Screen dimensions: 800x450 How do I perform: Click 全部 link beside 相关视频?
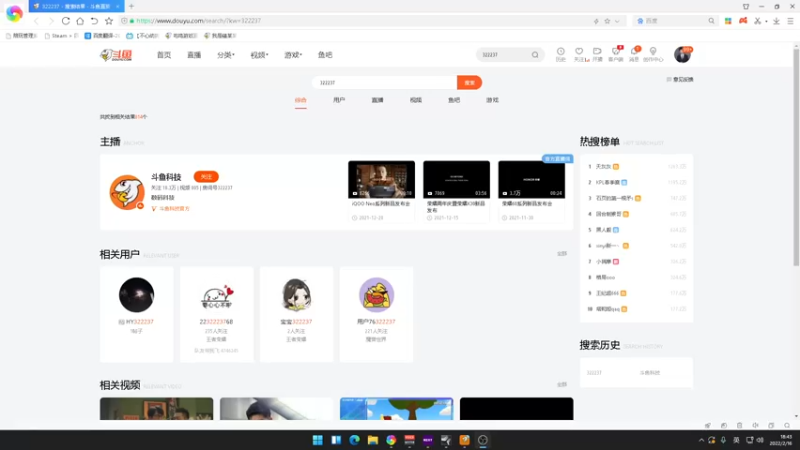pyautogui.click(x=562, y=384)
